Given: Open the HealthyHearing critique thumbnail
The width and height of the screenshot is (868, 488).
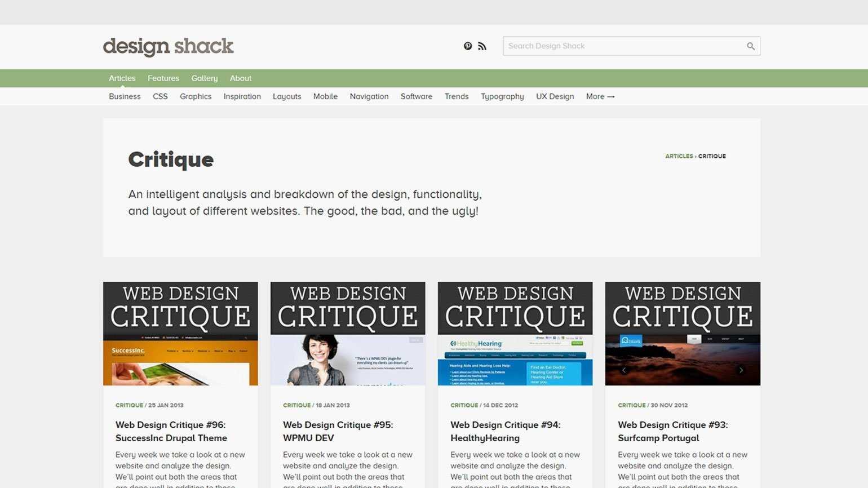Looking at the screenshot, I should pos(515,334).
